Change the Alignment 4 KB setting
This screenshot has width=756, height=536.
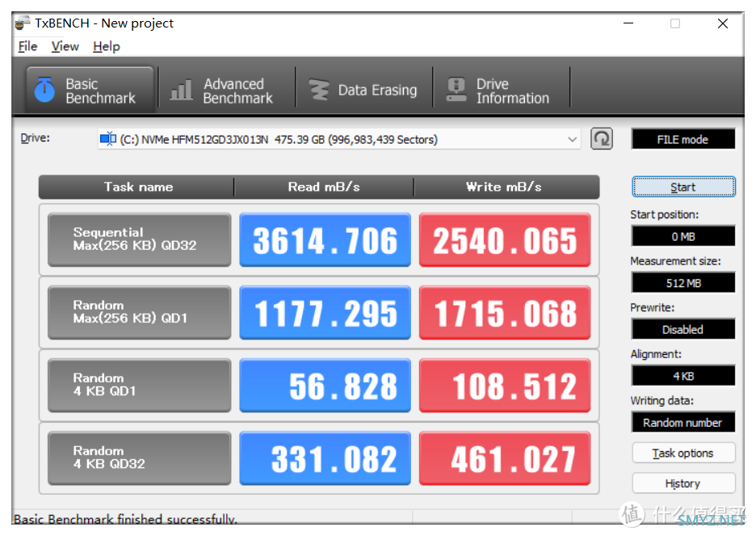tap(683, 376)
